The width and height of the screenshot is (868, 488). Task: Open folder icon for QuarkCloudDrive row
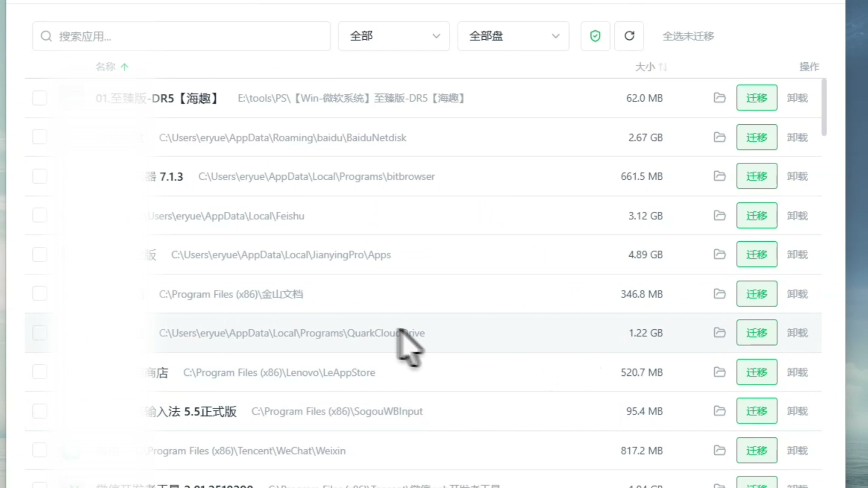[x=719, y=332]
